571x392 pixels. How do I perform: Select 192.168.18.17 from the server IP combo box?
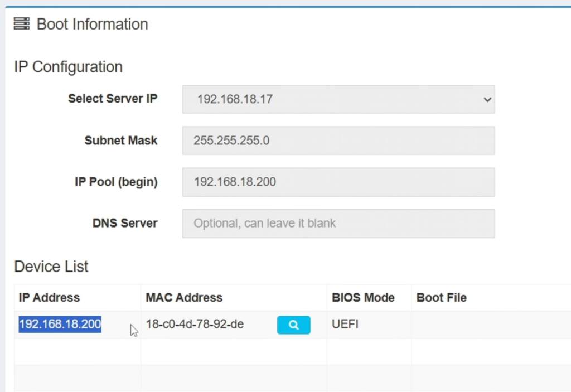tap(337, 99)
